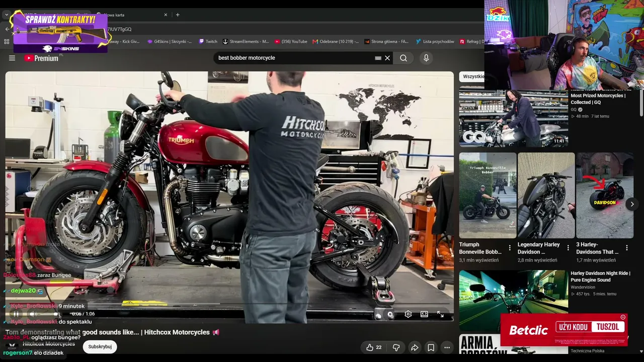Open the Refrag bookmark
This screenshot has width=644, height=362.
472,42
